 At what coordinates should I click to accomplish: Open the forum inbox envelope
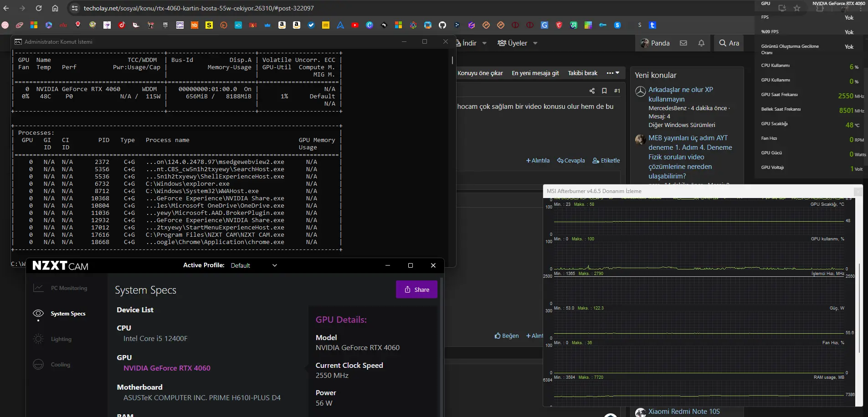point(683,43)
